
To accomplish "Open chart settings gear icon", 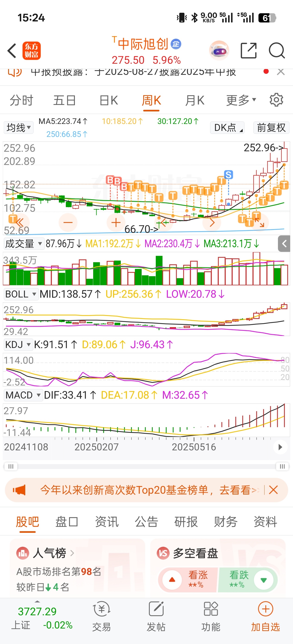I will coord(276,100).
